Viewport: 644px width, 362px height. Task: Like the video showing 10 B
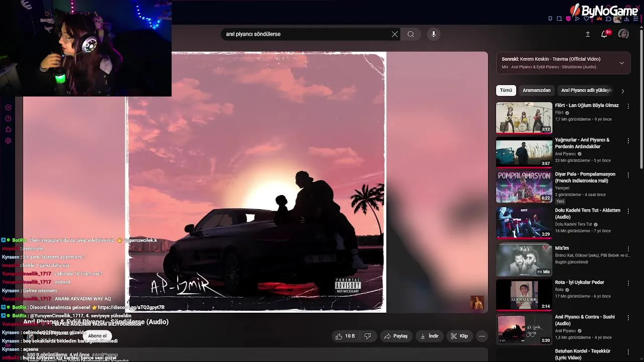click(345, 336)
